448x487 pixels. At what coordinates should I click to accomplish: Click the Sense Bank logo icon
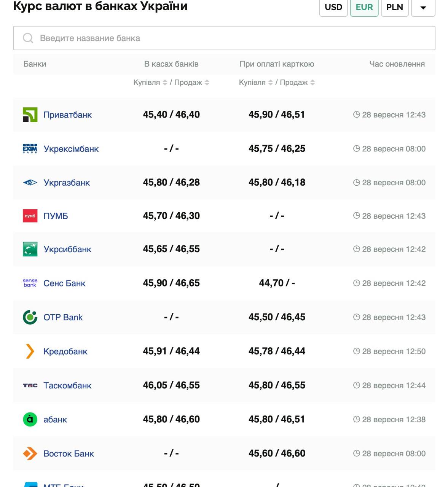point(30,283)
